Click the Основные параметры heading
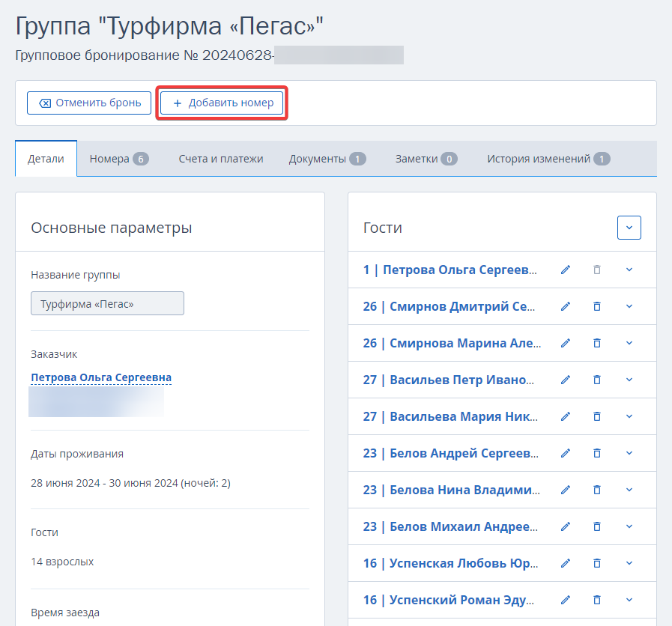This screenshot has height=626, width=672. 112,228
